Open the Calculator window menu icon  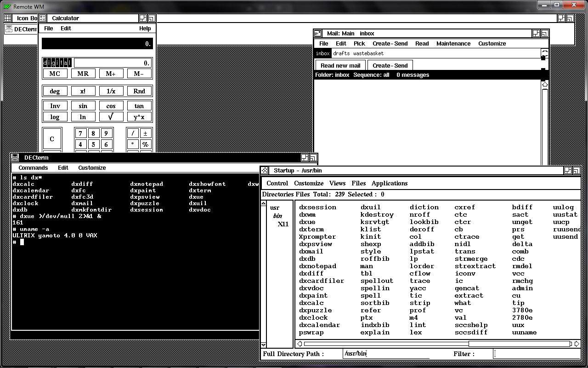43,18
